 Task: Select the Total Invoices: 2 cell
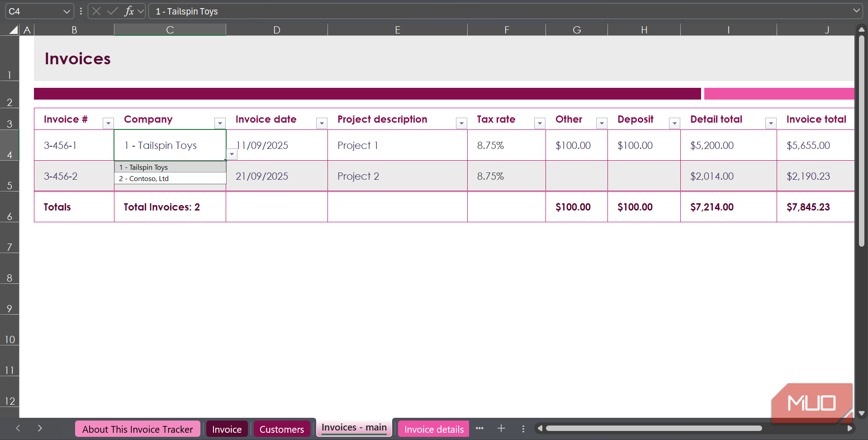point(170,207)
